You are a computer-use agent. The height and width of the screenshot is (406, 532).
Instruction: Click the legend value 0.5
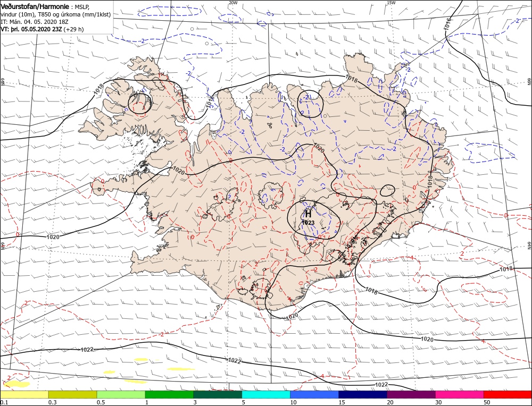point(101,402)
